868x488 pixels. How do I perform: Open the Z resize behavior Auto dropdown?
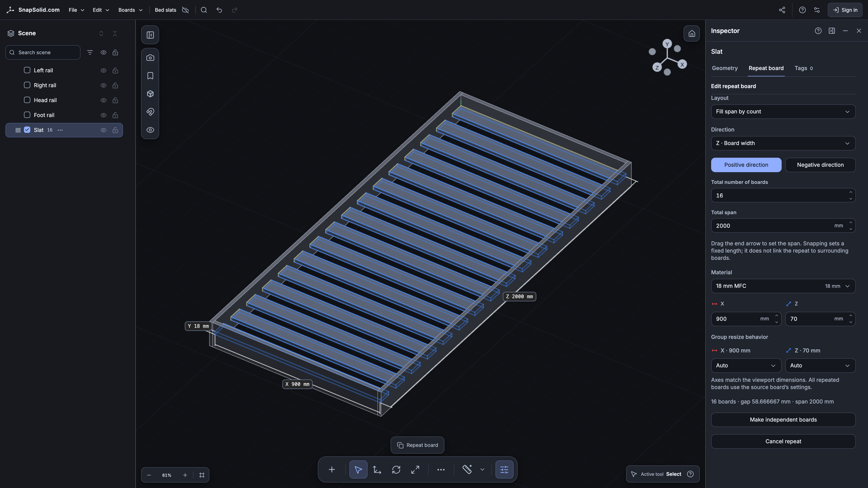pos(820,365)
